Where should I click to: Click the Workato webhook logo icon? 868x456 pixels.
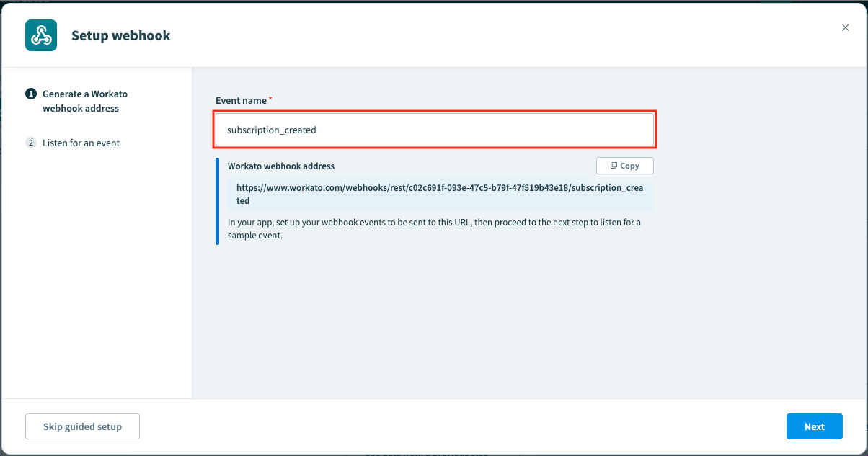tap(41, 35)
